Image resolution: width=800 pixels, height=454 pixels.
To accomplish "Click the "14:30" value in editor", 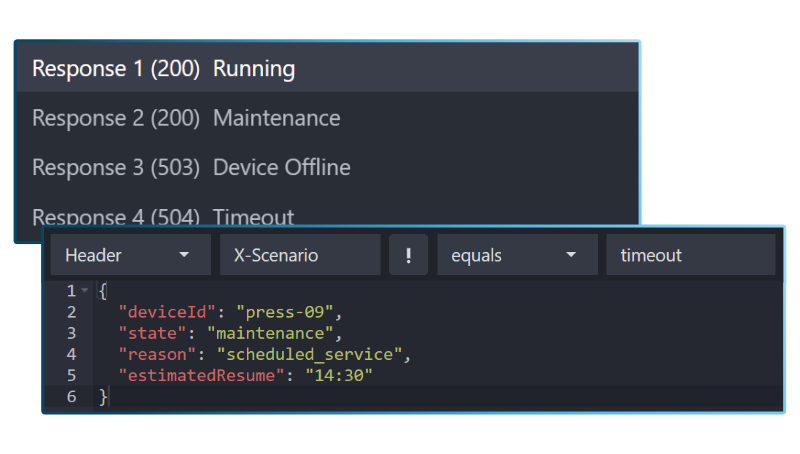I will coord(339,375).
